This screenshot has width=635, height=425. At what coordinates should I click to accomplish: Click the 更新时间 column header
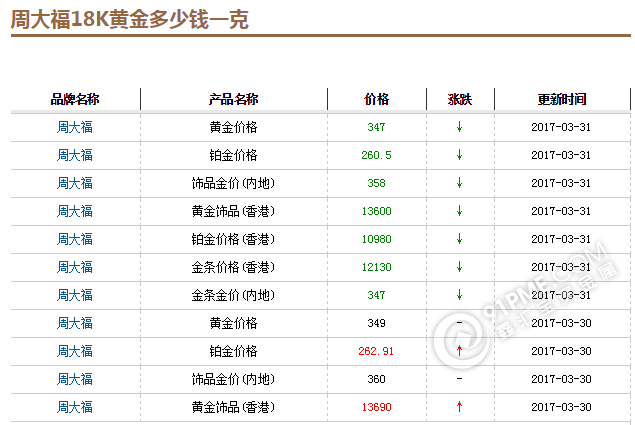[562, 99]
